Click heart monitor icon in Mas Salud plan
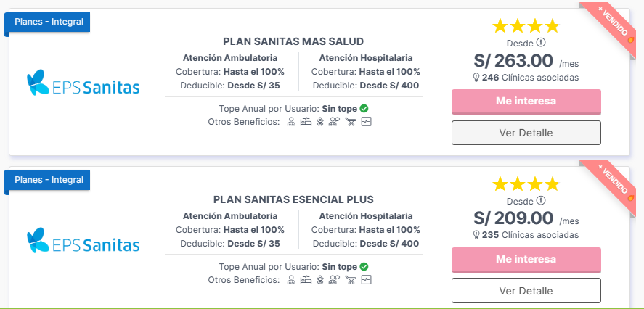Image resolution: width=644 pixels, height=309 pixels. 366,121
